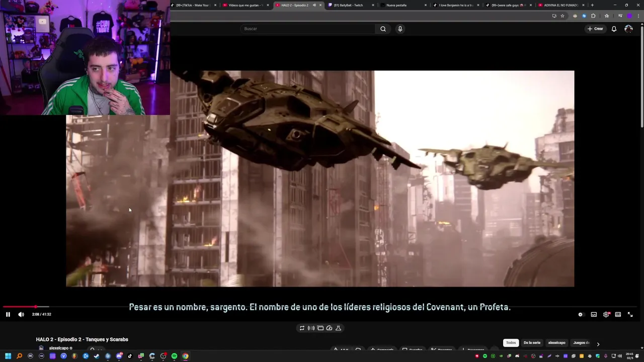Open TikTok app in taskbar
This screenshot has height=362, width=644.
click(130, 356)
